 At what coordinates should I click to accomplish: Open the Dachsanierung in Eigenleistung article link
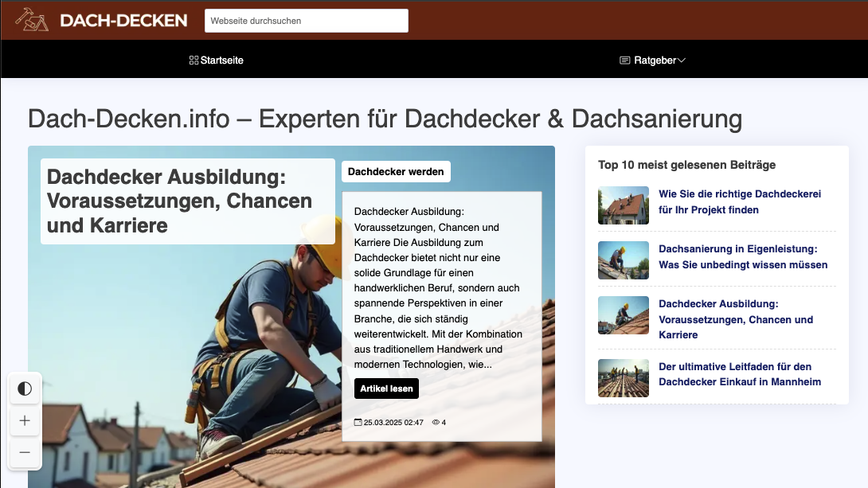point(744,256)
